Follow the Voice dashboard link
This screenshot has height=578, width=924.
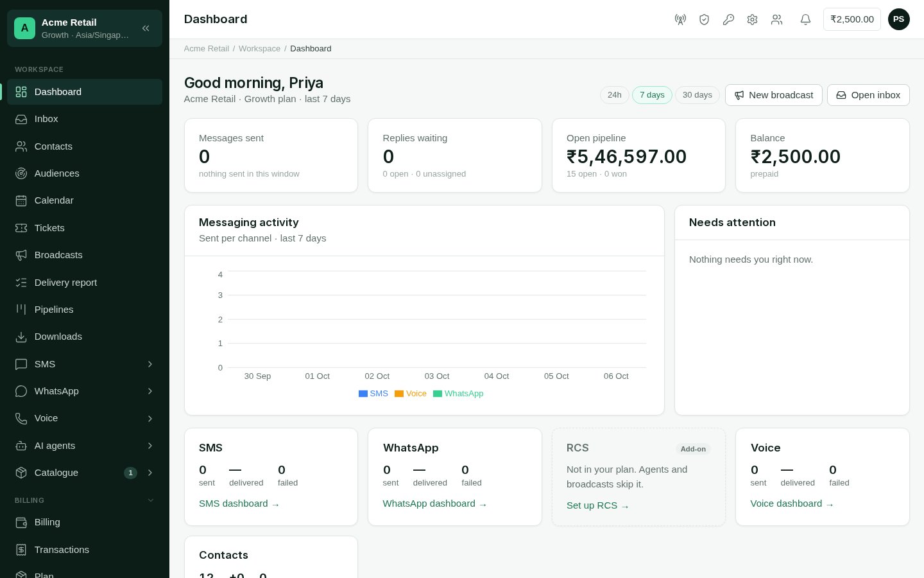tap(792, 504)
